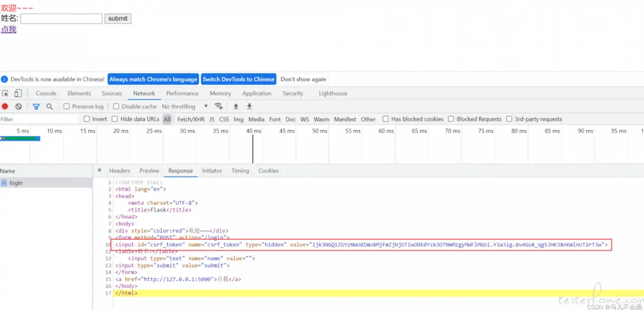Open network conditions settings icon
Viewport: 644px width, 310px height.
pos(218,107)
